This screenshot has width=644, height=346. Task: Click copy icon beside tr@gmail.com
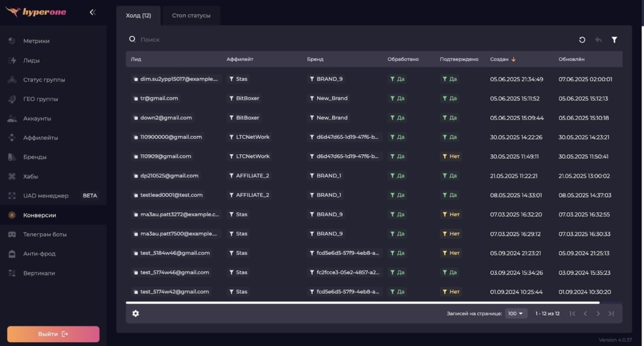pyautogui.click(x=135, y=99)
